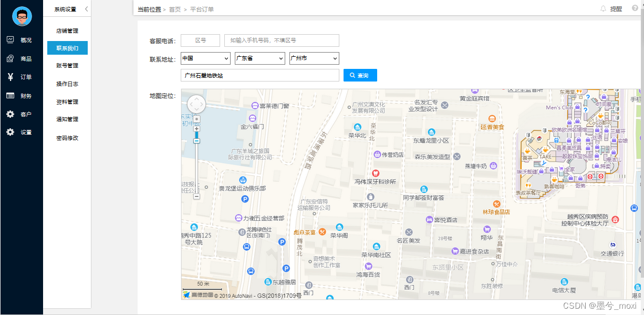Focus the phone number input field
644x315 pixels.
click(282, 40)
